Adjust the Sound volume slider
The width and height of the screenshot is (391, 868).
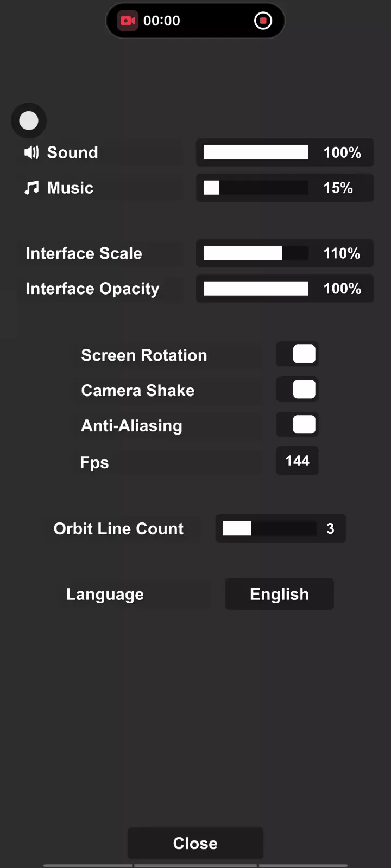click(256, 152)
